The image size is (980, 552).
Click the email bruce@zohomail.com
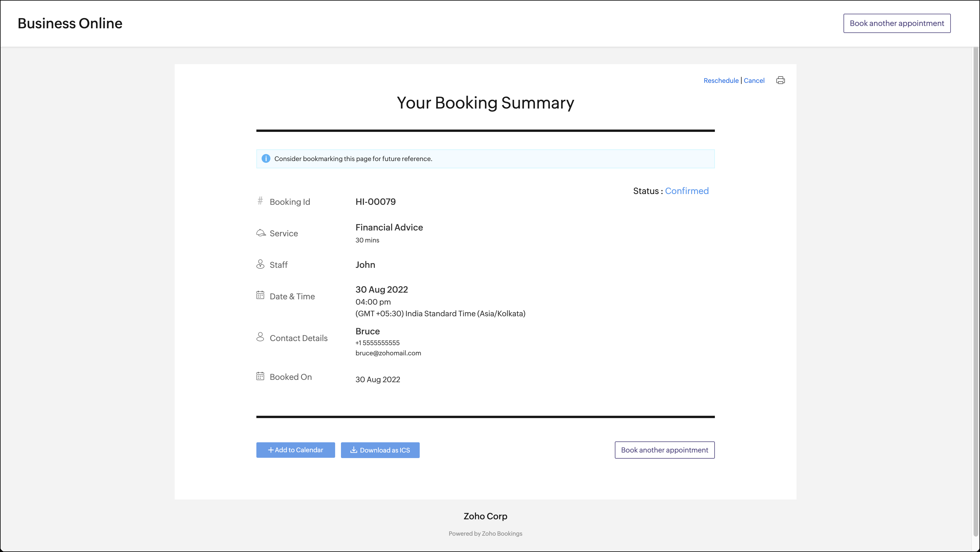[x=388, y=353]
